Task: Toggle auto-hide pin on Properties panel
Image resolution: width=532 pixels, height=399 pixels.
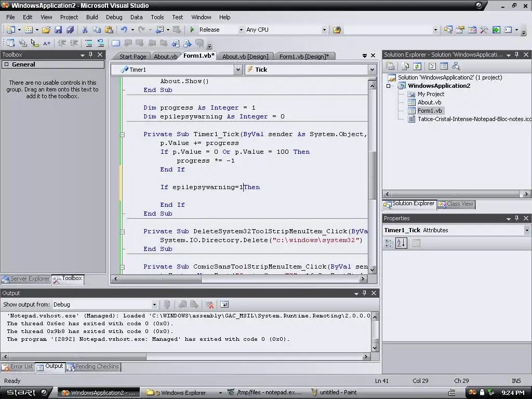Action: point(517,219)
